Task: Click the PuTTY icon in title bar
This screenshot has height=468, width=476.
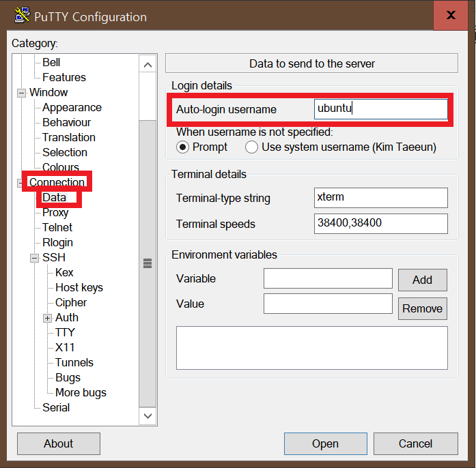Action: pos(22,16)
